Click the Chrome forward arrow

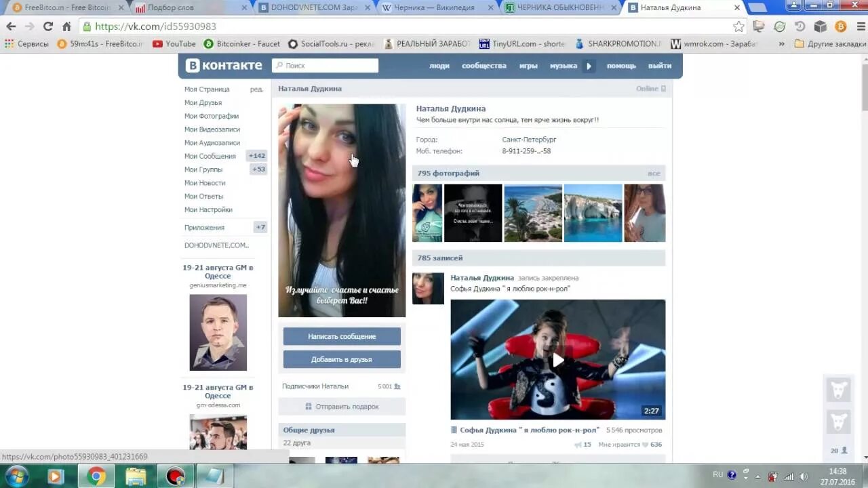click(x=29, y=26)
